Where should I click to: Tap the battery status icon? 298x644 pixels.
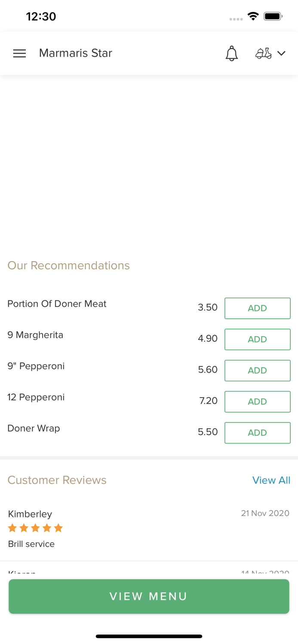coord(273,16)
